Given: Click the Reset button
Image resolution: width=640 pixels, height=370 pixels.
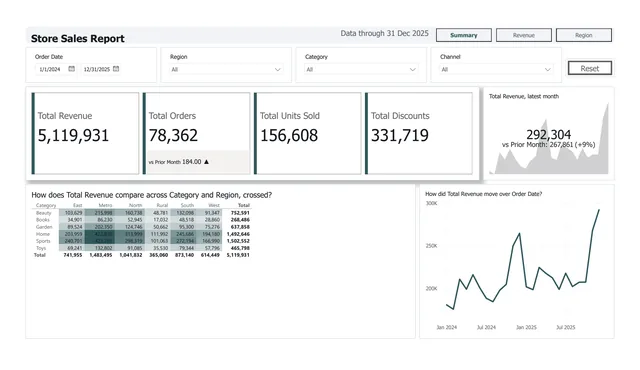Looking at the screenshot, I should (590, 68).
